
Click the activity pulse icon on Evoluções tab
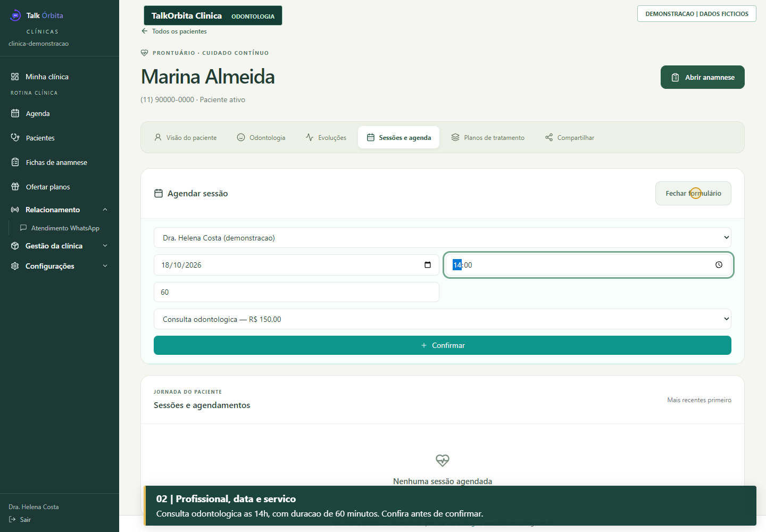(x=310, y=137)
